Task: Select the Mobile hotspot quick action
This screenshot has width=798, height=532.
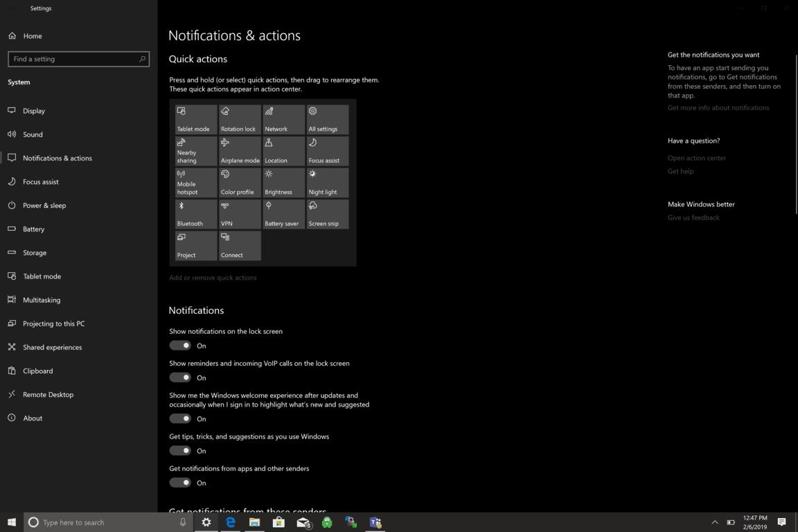Action: (195, 182)
